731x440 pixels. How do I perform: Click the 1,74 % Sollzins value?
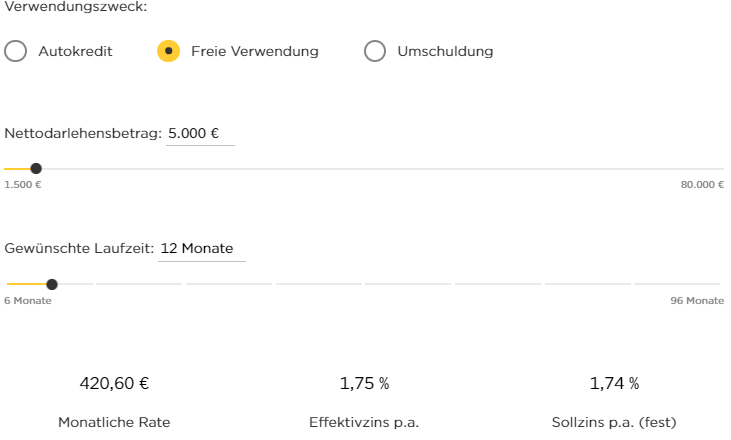pos(614,383)
